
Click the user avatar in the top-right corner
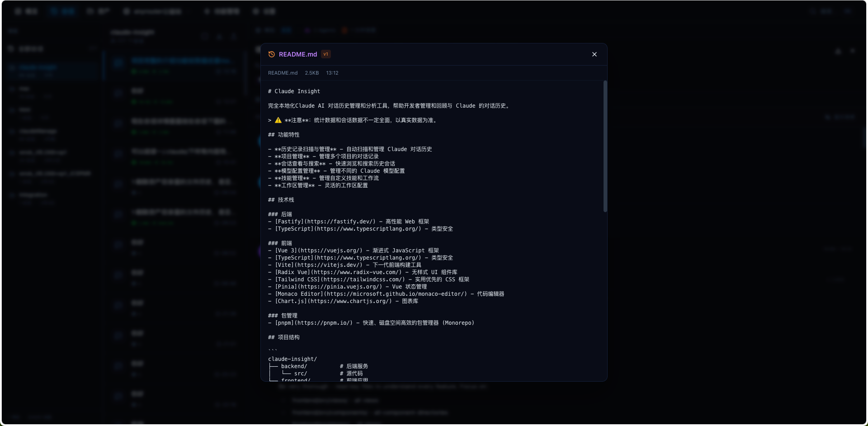[848, 11]
